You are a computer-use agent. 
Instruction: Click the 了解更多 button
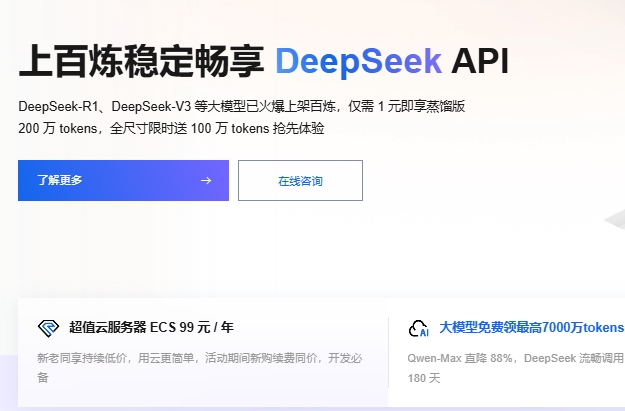click(123, 181)
